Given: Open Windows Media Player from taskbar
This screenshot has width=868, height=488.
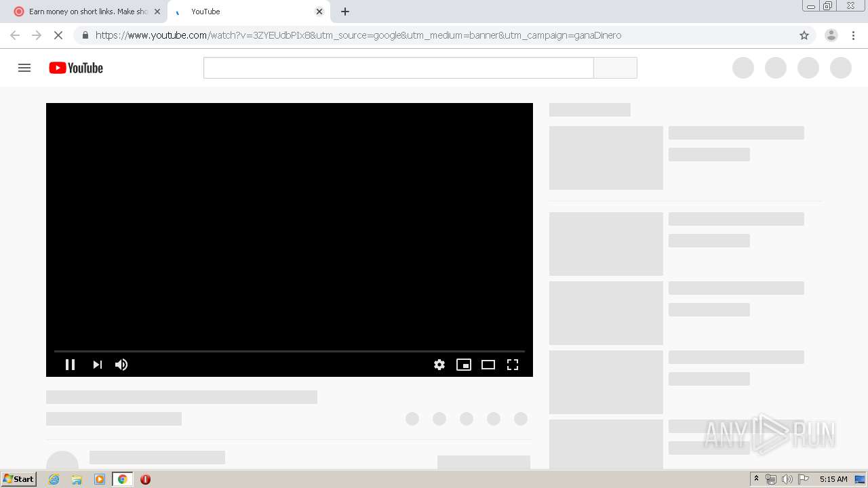Looking at the screenshot, I should pos(100,479).
